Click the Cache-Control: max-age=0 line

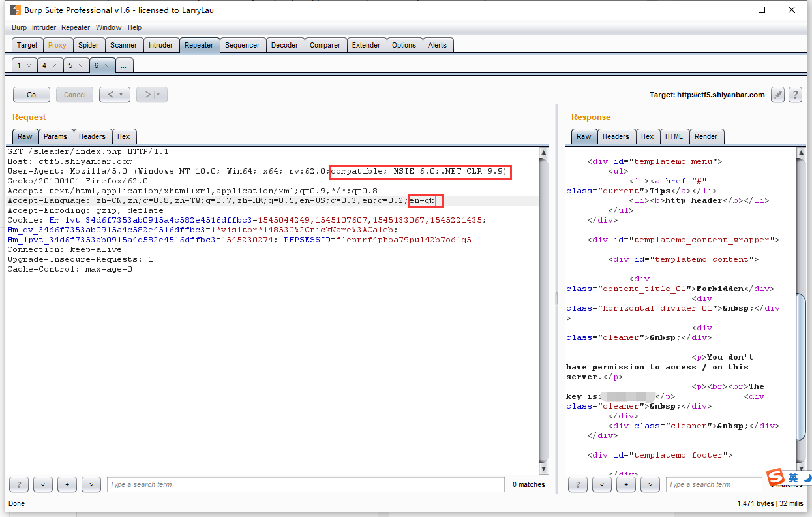coord(70,269)
